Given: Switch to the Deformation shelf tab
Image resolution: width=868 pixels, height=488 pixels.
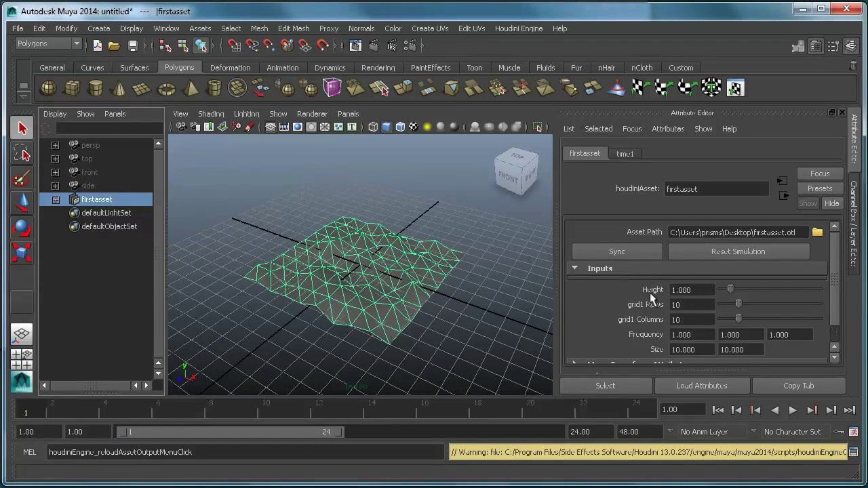Looking at the screenshot, I should 230,68.
